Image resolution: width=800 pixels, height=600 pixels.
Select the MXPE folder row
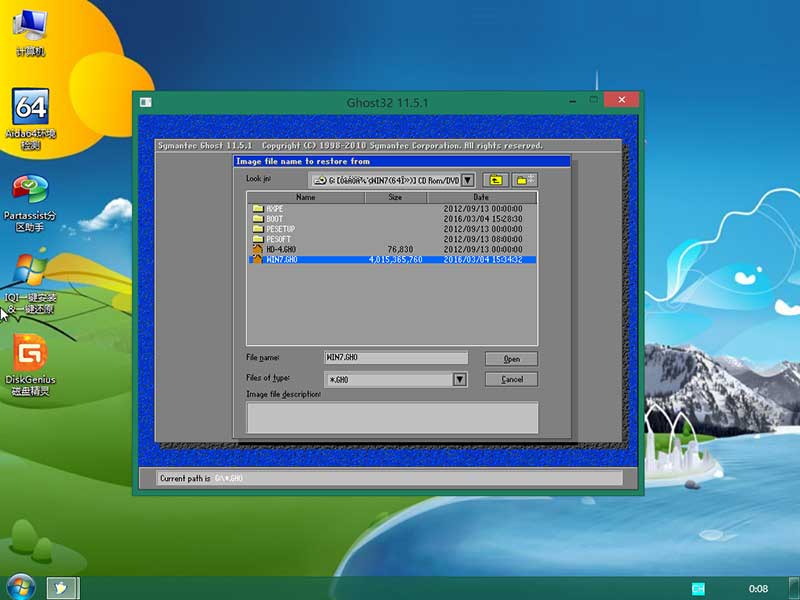point(392,209)
